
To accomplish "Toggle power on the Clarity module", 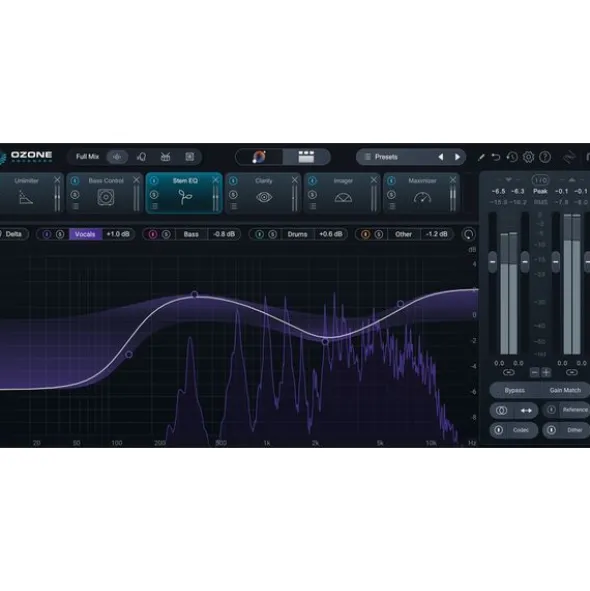I will coord(233,181).
